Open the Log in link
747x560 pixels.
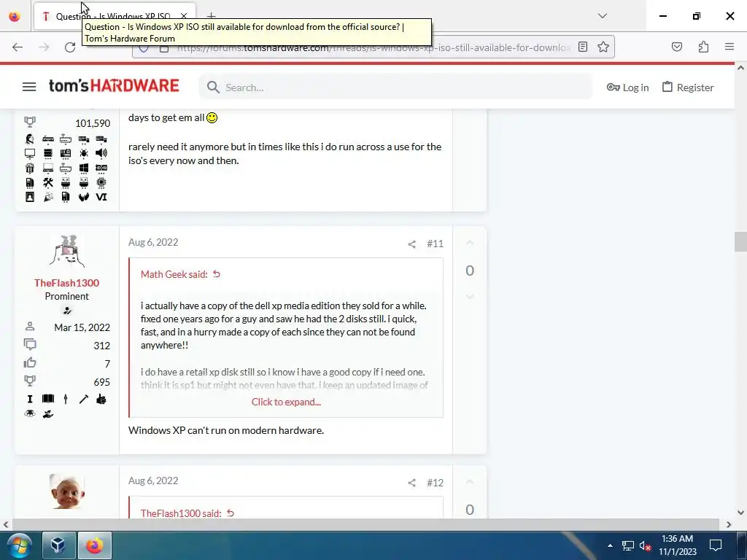[627, 87]
